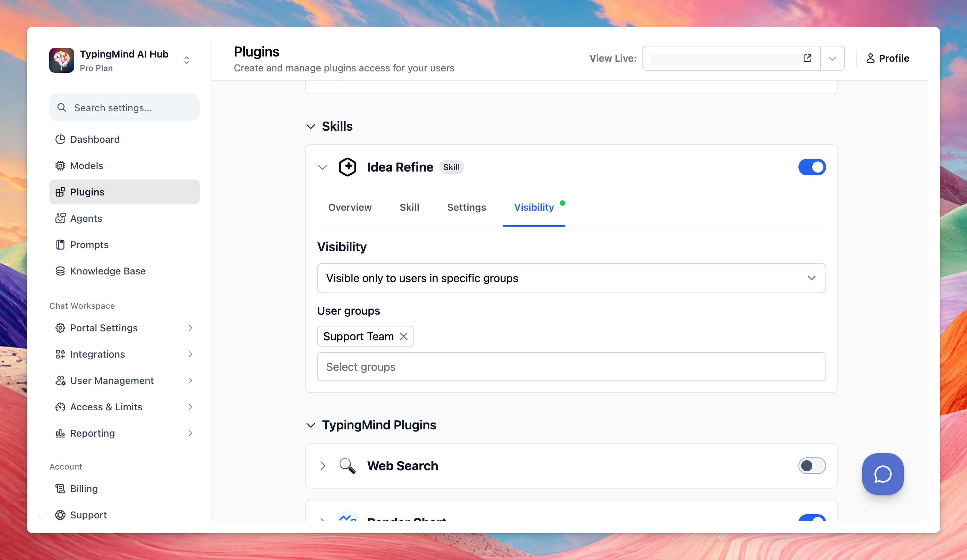This screenshot has height=560, width=967.
Task: Open the View Live dropdown arrow
Action: point(832,58)
